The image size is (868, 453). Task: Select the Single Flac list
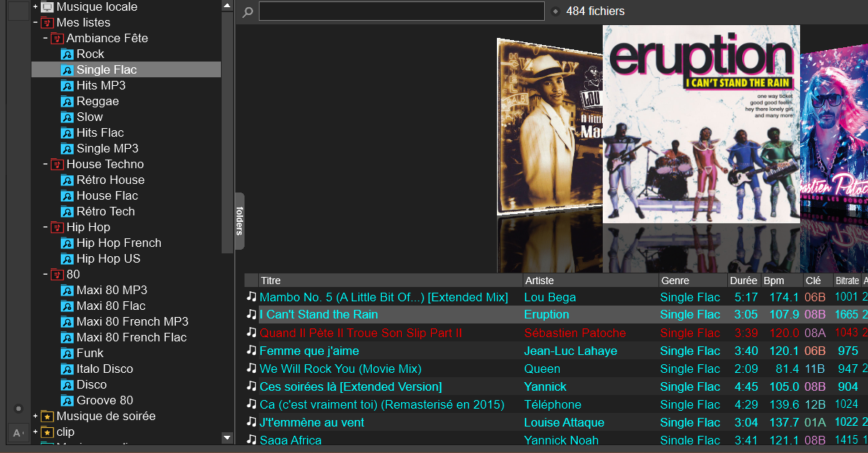(x=126, y=69)
